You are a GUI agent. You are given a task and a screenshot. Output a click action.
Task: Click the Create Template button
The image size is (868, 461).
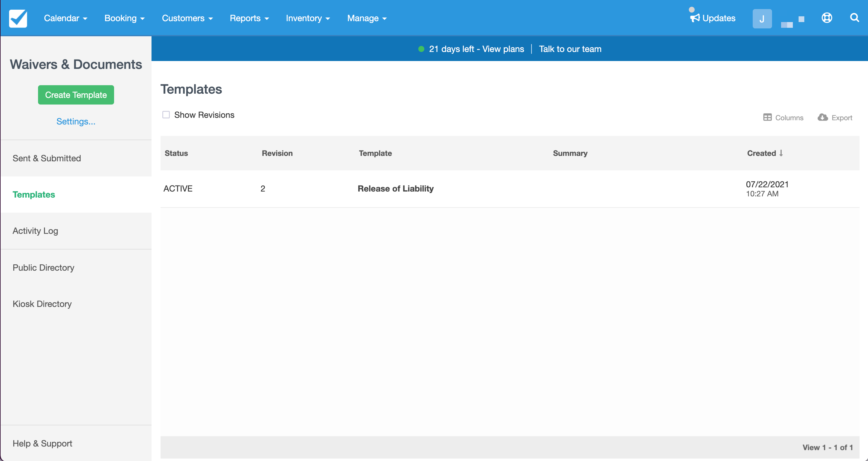coord(76,95)
